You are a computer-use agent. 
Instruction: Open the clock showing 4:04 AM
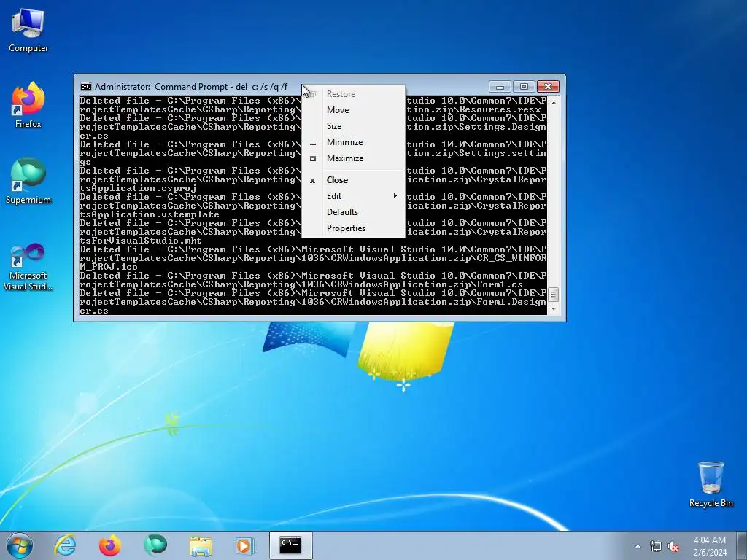pos(710,546)
